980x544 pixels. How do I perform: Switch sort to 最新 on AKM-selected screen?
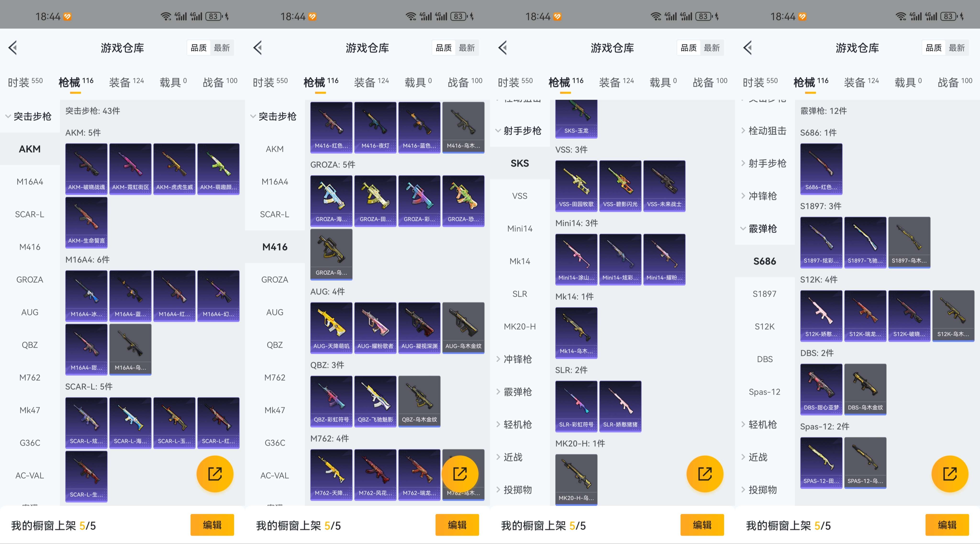[222, 48]
